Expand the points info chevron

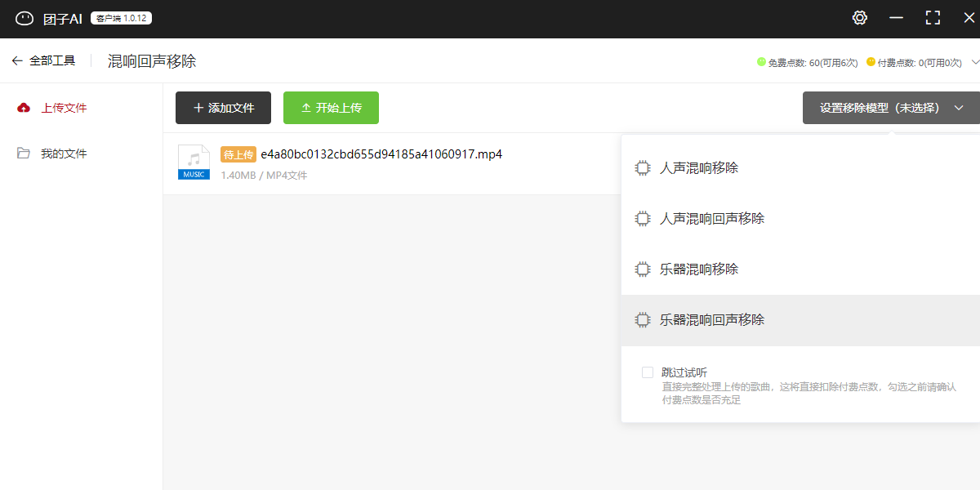pos(975,62)
